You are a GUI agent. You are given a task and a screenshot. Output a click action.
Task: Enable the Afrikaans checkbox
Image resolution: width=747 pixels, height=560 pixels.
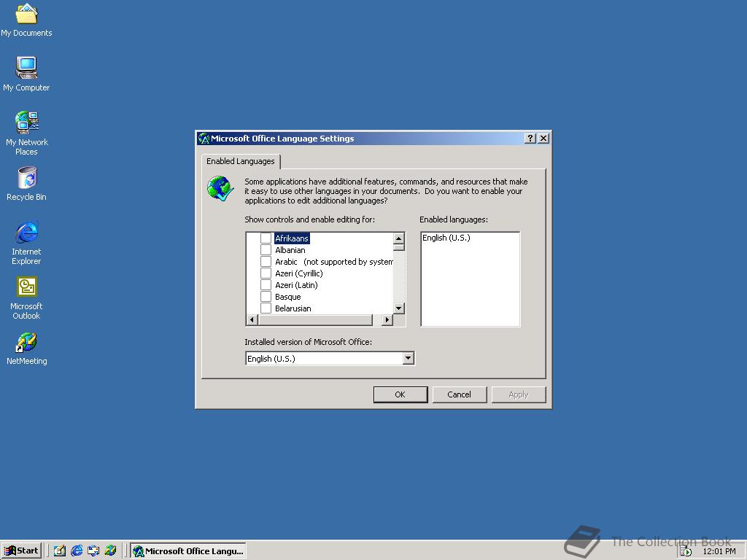tap(266, 238)
